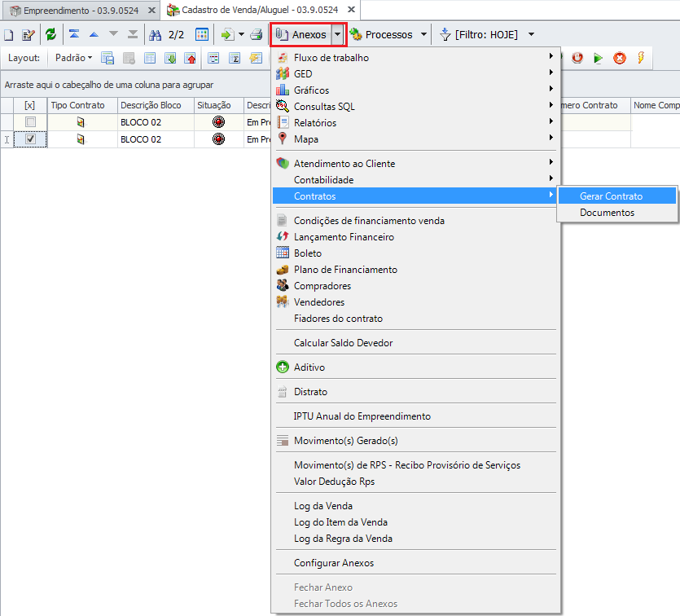The width and height of the screenshot is (680, 616).
Task: Click the red power stop icon
Action: (577, 58)
